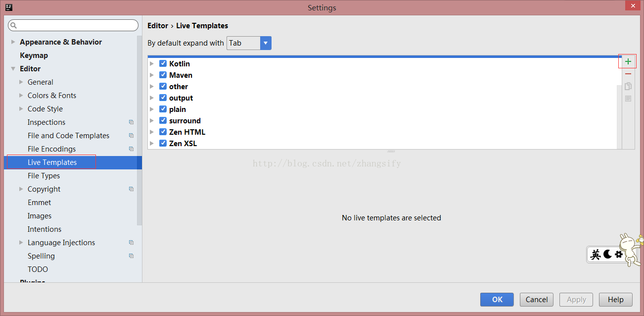Click the green plus add template icon
This screenshot has width=644, height=316.
(x=628, y=62)
